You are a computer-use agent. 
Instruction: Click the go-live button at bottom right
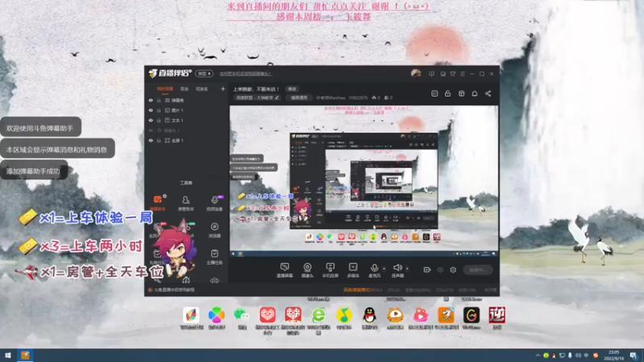coord(477,269)
